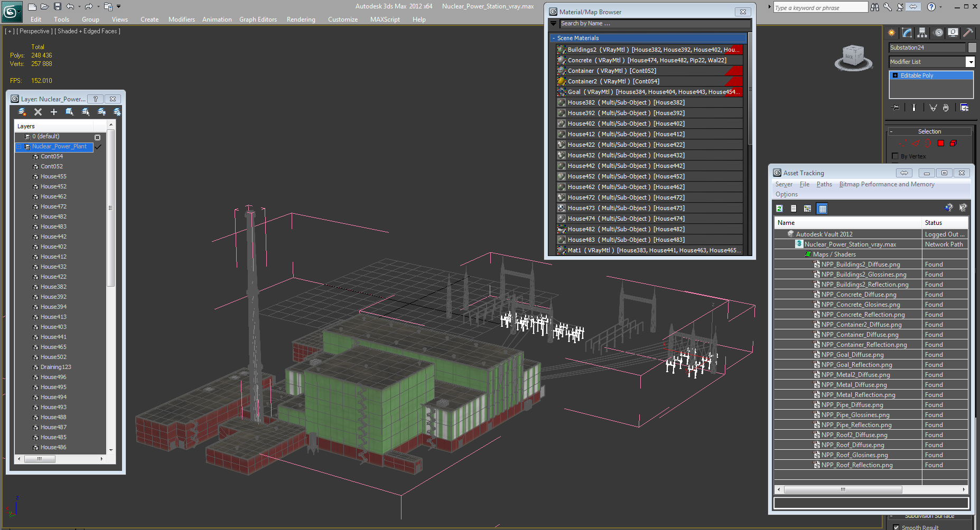The image size is (980, 530).
Task: Select Polygon sub-object level icon
Action: 941,143
